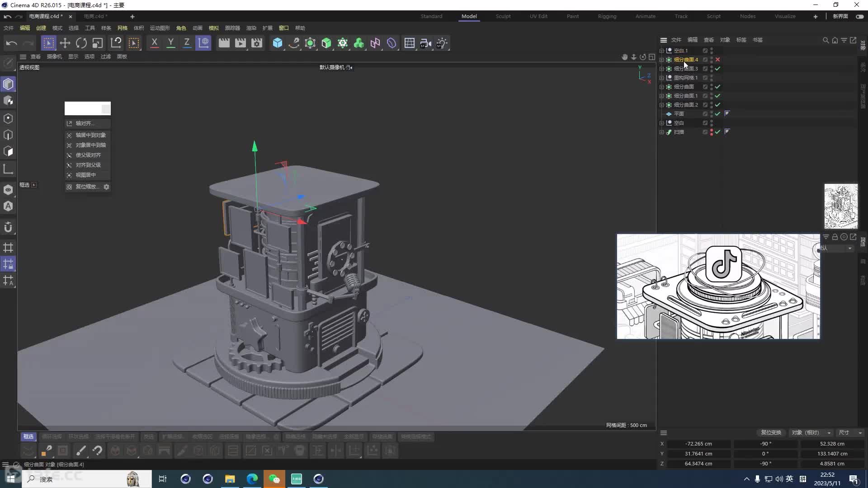Select the Polygon Pen tool in bottom bar
Screen dimensions: 868x488
(x=47, y=450)
